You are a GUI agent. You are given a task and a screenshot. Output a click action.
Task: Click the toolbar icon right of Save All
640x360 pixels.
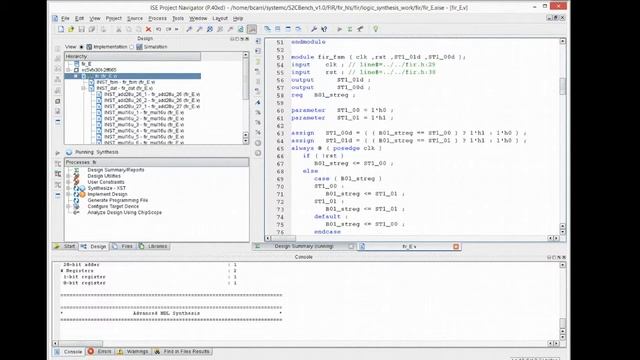tap(103, 29)
